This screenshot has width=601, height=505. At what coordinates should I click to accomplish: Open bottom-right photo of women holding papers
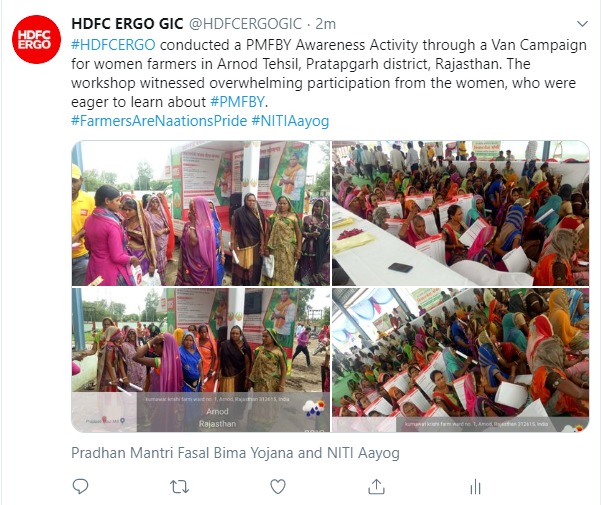pos(460,360)
